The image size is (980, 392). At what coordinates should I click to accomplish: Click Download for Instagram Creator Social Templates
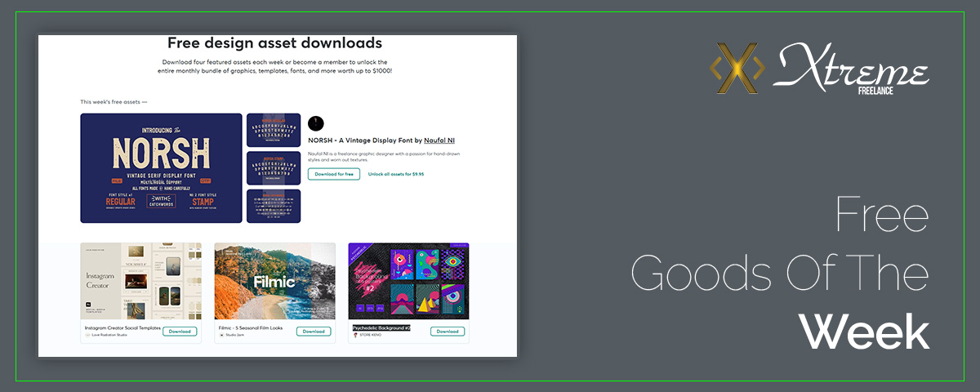pyautogui.click(x=180, y=332)
